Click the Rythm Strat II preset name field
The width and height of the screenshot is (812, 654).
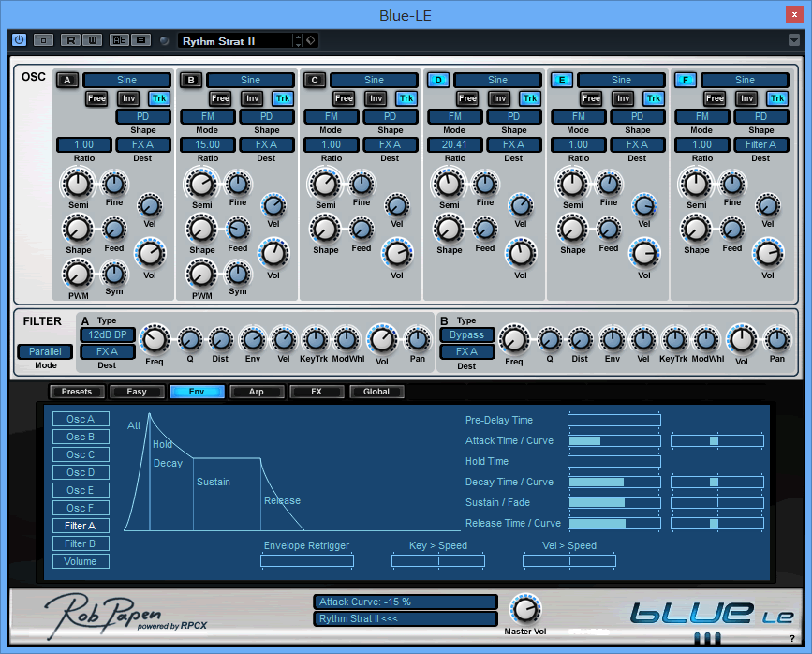click(236, 41)
